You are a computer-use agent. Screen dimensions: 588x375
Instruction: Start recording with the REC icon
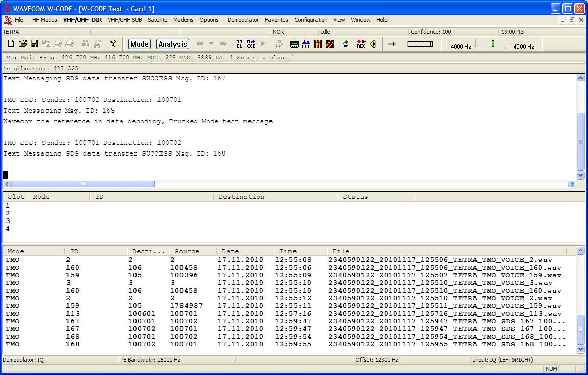(361, 44)
